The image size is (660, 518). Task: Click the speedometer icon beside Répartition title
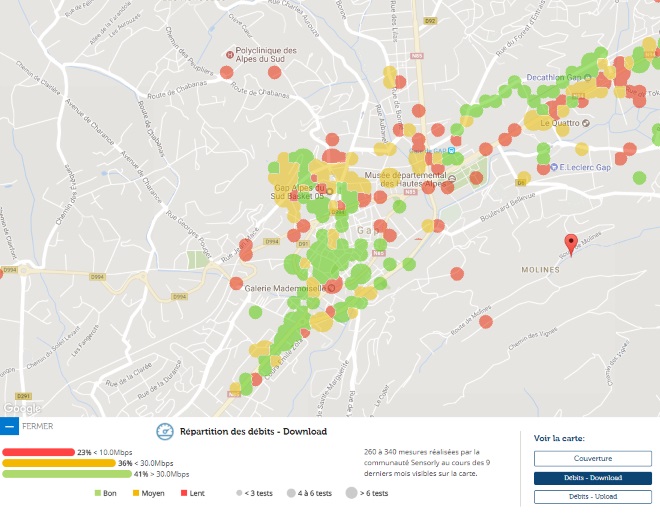click(x=165, y=432)
